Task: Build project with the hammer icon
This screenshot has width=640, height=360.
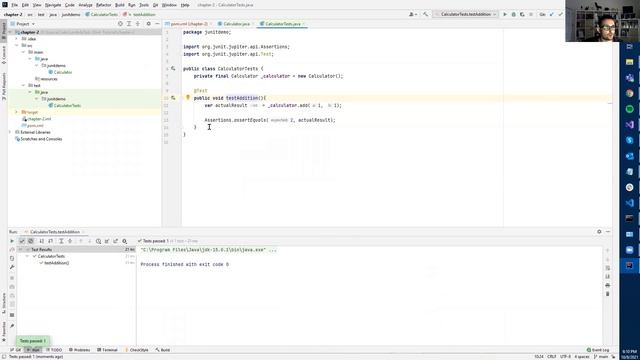Action: 425,14
